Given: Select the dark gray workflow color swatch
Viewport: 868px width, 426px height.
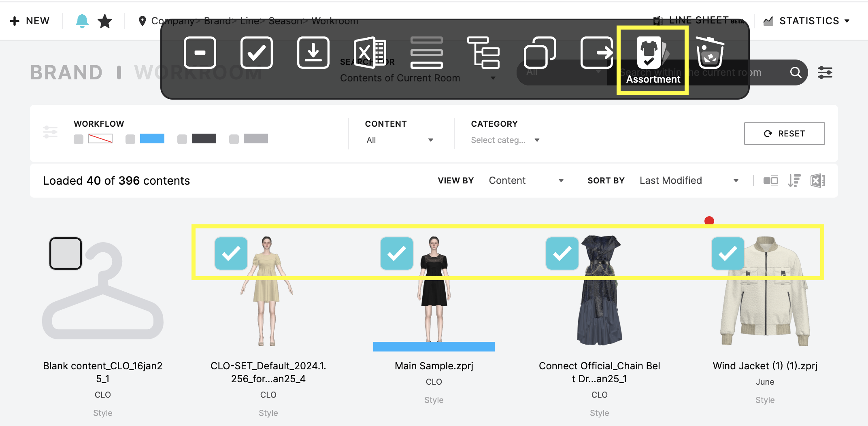Looking at the screenshot, I should point(204,138).
